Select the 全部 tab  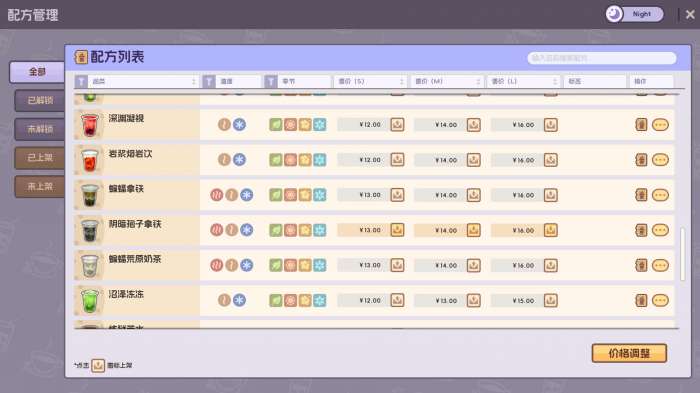click(37, 72)
